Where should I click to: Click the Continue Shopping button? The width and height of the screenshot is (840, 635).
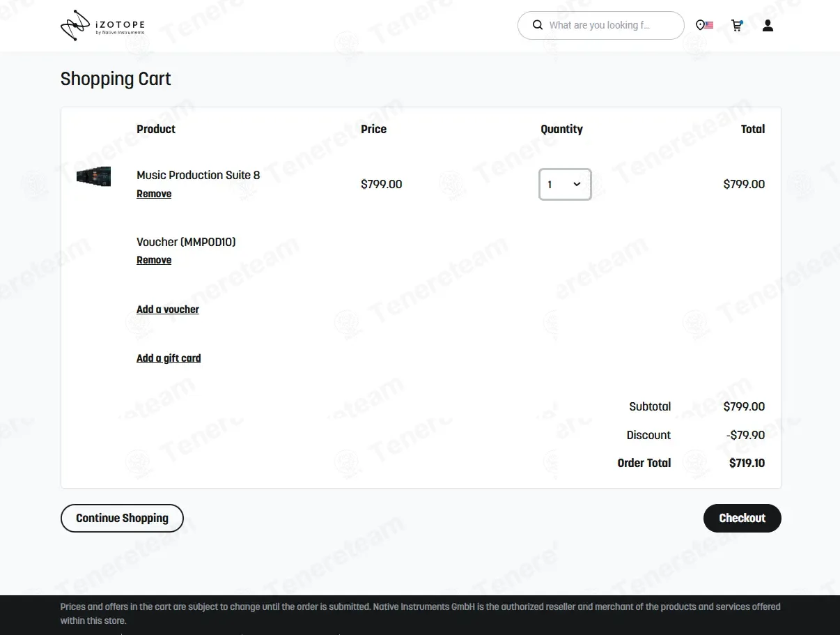pyautogui.click(x=122, y=518)
